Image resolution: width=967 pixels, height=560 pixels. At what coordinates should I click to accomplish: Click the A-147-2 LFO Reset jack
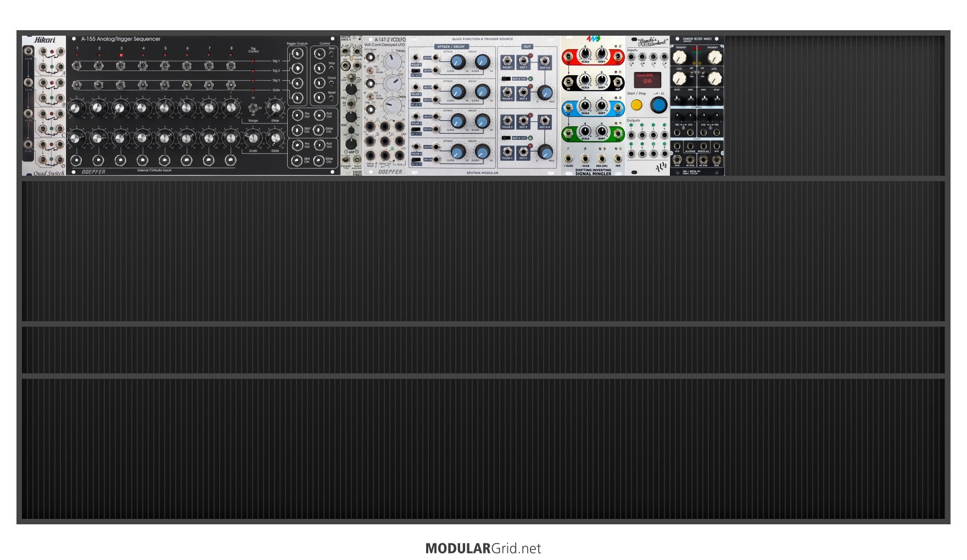[x=371, y=57]
